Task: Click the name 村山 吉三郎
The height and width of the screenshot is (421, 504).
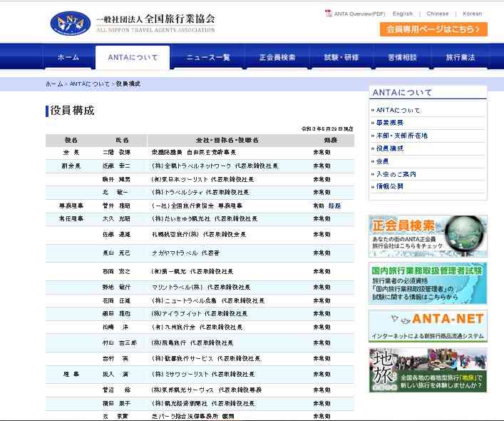Action: click(x=120, y=343)
